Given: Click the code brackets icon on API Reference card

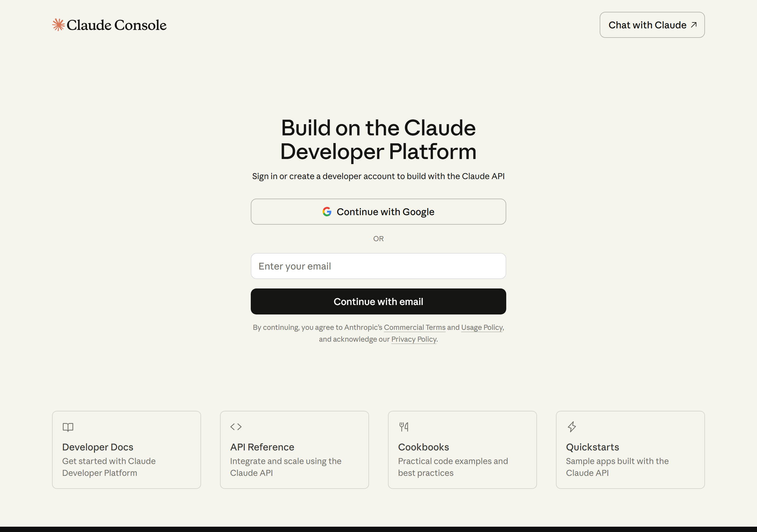Looking at the screenshot, I should [x=236, y=427].
